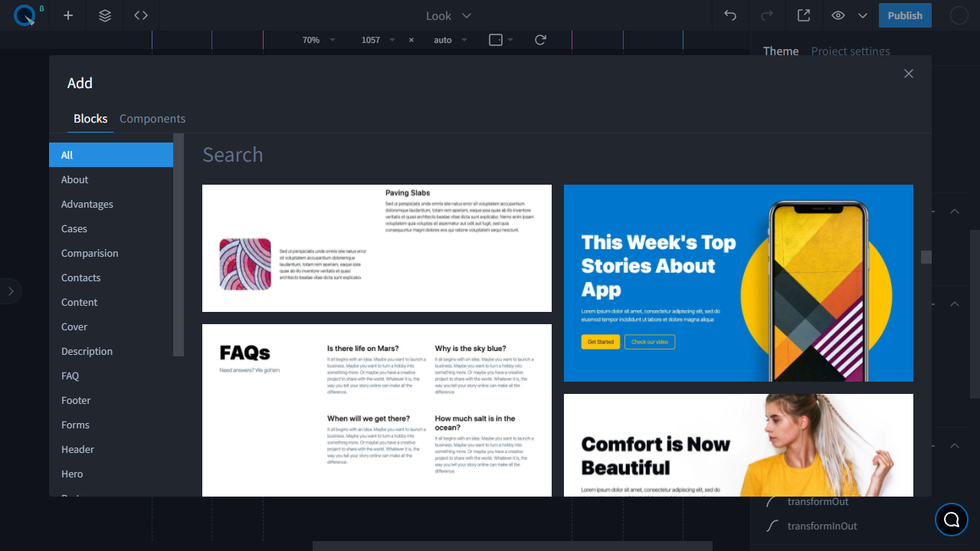
Task: Toggle preview mode with the eye icon
Action: tap(838, 15)
